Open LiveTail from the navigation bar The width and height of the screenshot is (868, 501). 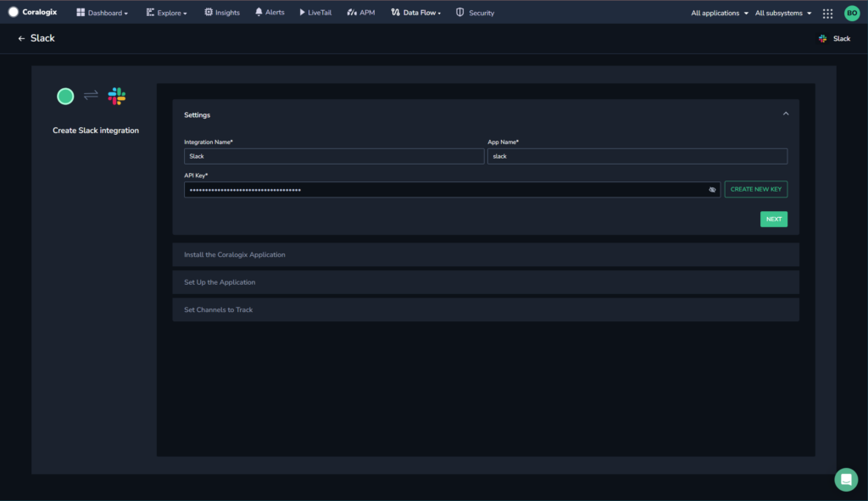pyautogui.click(x=315, y=13)
